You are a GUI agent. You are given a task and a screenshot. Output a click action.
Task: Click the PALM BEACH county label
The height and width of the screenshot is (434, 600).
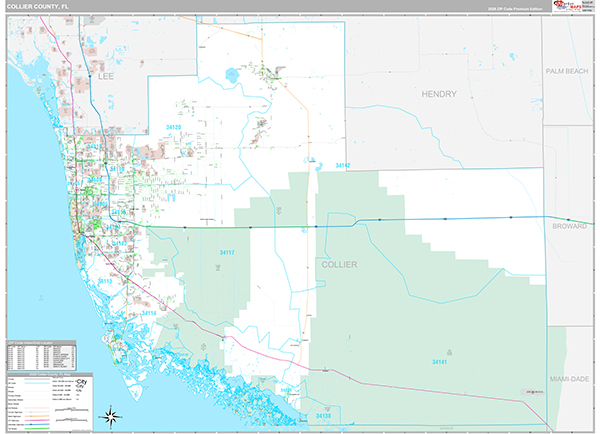tap(569, 72)
